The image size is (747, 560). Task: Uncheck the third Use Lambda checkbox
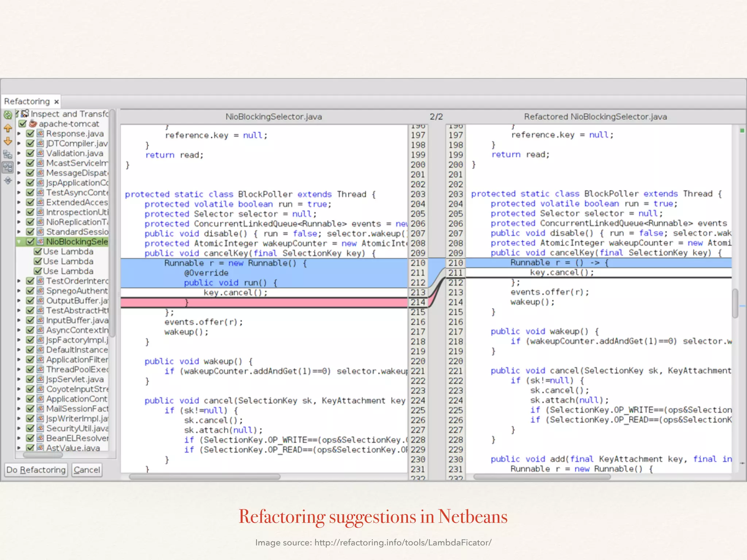pos(38,271)
